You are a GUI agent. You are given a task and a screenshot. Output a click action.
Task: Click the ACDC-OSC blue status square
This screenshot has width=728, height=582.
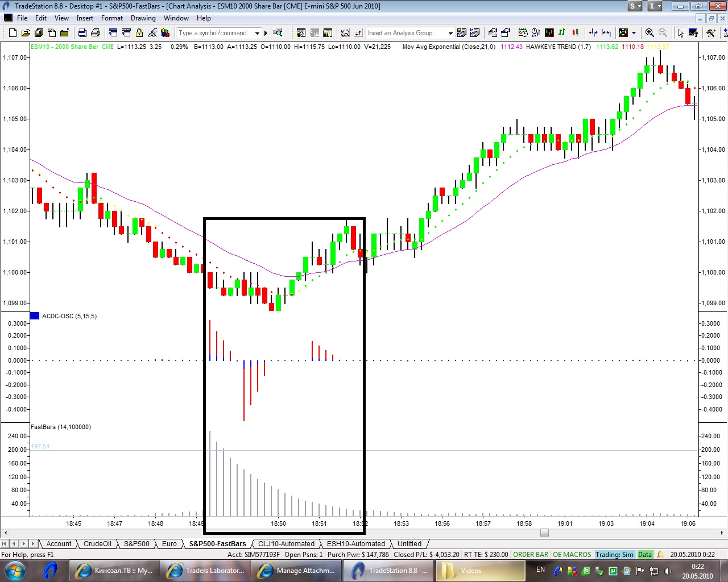pos(35,315)
